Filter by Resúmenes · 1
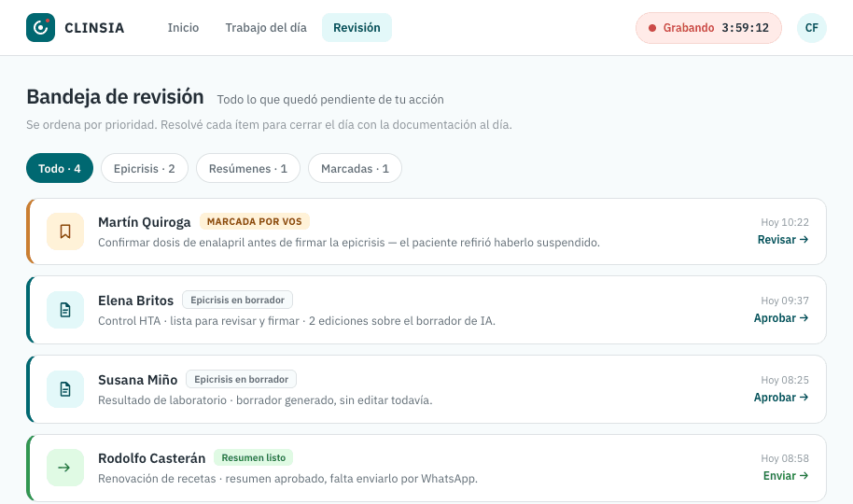 tap(248, 168)
